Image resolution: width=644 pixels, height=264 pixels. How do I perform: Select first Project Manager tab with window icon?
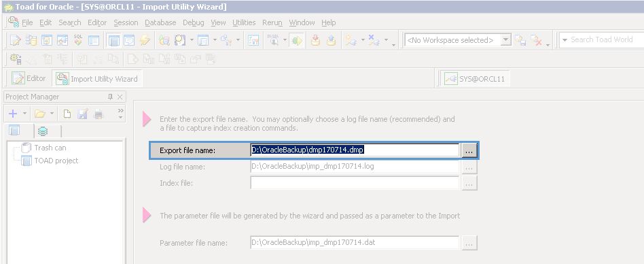coord(15,131)
